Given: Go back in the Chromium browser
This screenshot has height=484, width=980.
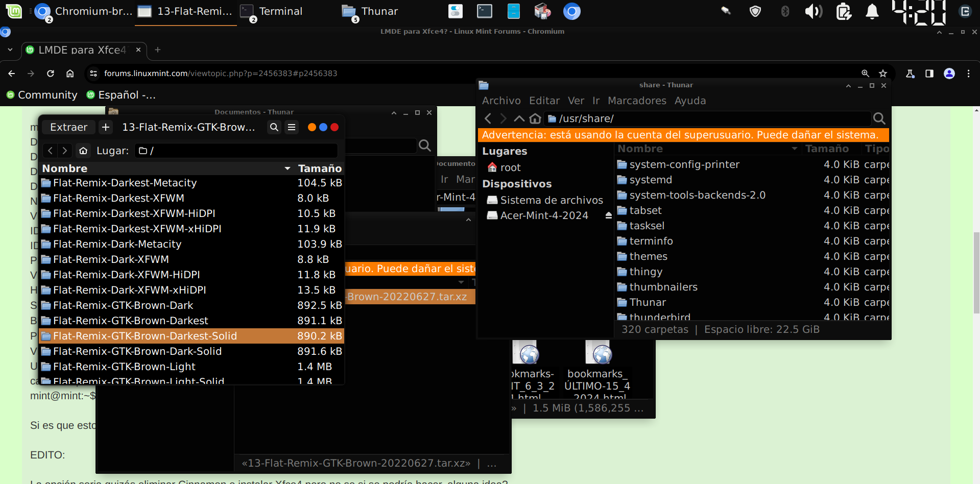Looking at the screenshot, I should 11,74.
